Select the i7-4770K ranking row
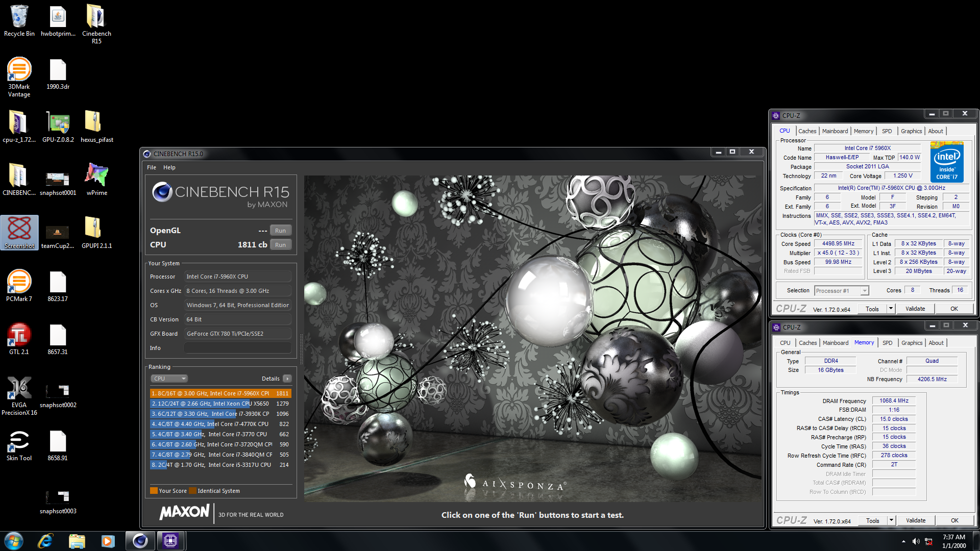The image size is (980, 551). point(220,424)
